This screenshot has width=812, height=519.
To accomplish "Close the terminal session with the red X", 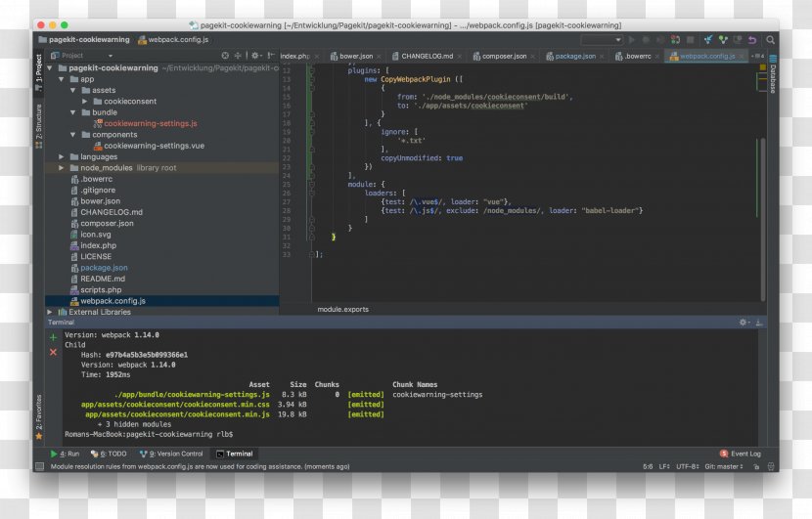I will click(53, 352).
